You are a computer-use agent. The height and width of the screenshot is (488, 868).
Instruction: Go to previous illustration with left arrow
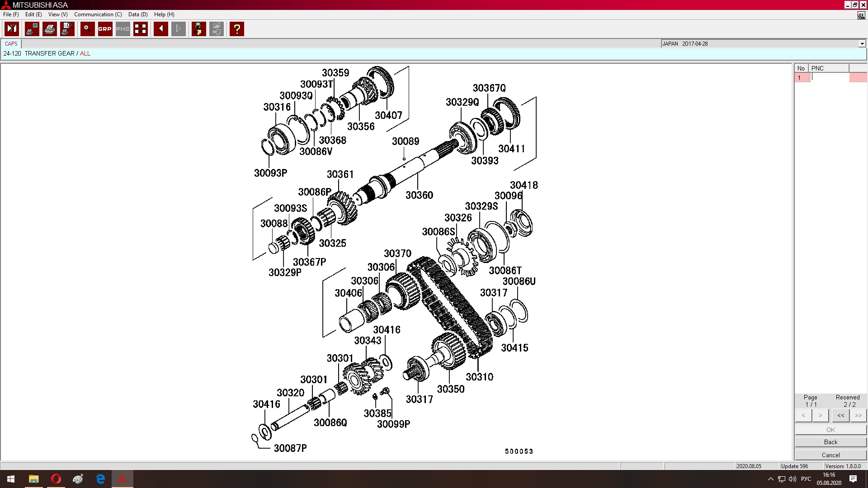(x=161, y=29)
